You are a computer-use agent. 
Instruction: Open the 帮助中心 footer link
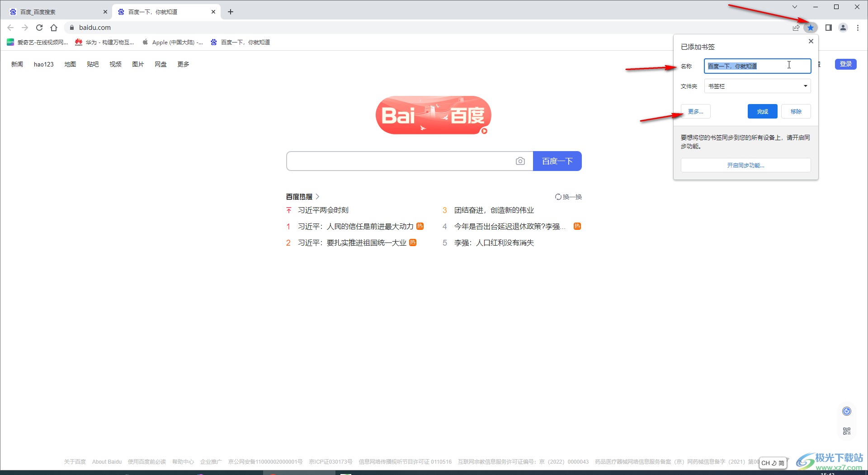tap(183, 462)
